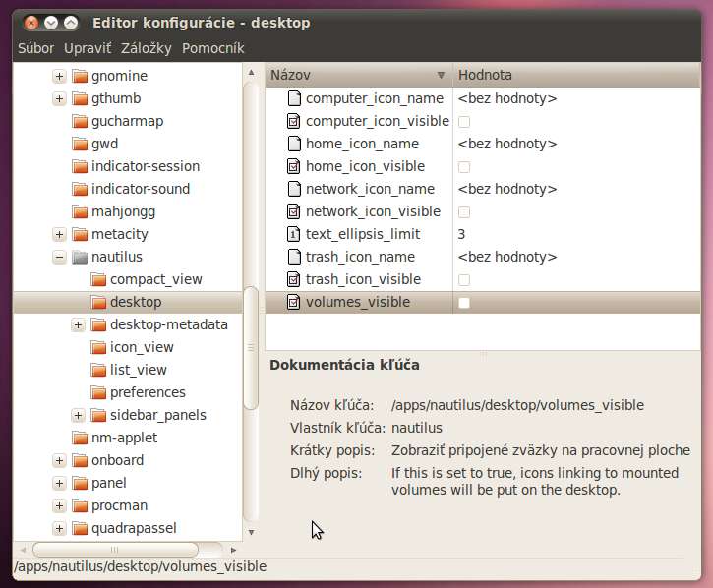Click the sidebar_panels folder icon
Screen dimensions: 713x588
(x=98, y=415)
